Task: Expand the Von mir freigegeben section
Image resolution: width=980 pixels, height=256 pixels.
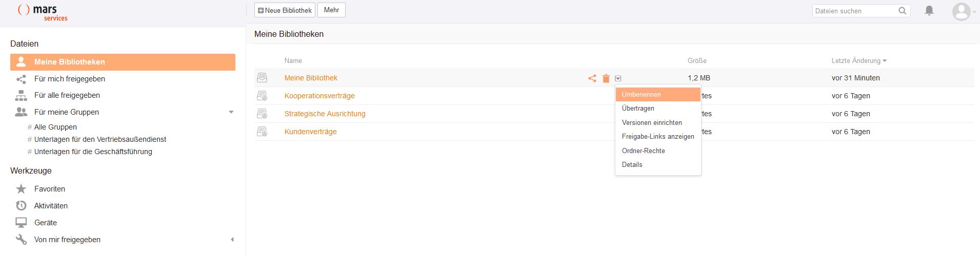Action: pyautogui.click(x=232, y=240)
